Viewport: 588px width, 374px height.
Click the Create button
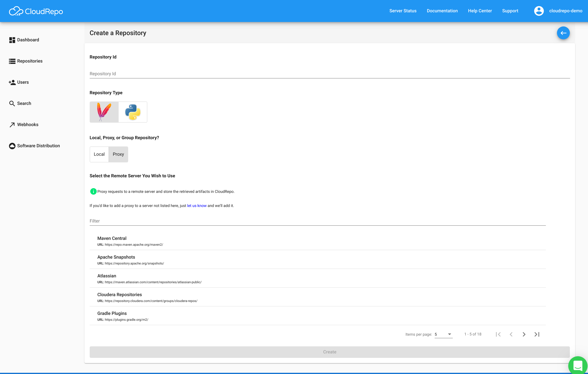point(330,352)
